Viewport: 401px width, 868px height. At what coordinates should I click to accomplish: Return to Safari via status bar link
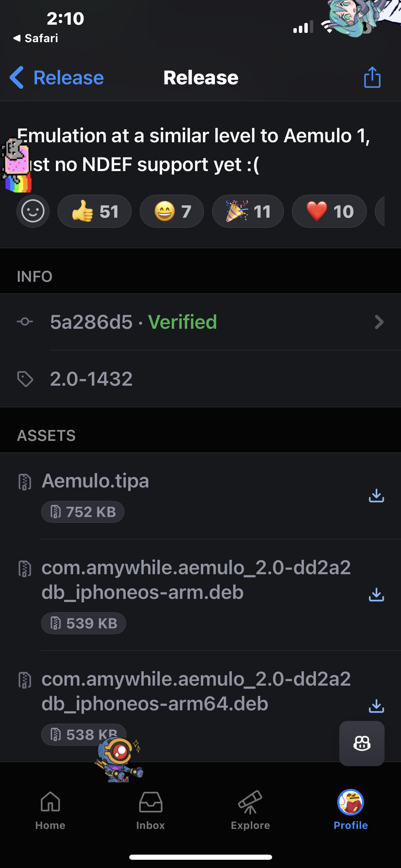[36, 38]
